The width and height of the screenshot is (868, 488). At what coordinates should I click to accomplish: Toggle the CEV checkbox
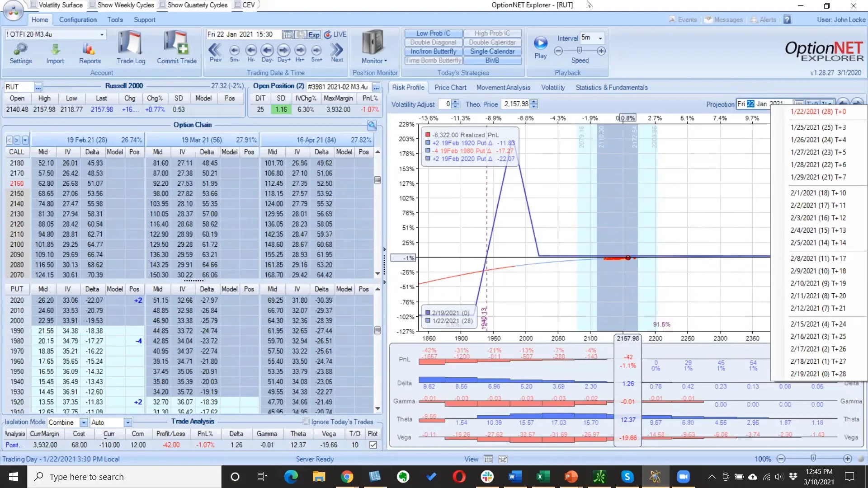point(237,5)
